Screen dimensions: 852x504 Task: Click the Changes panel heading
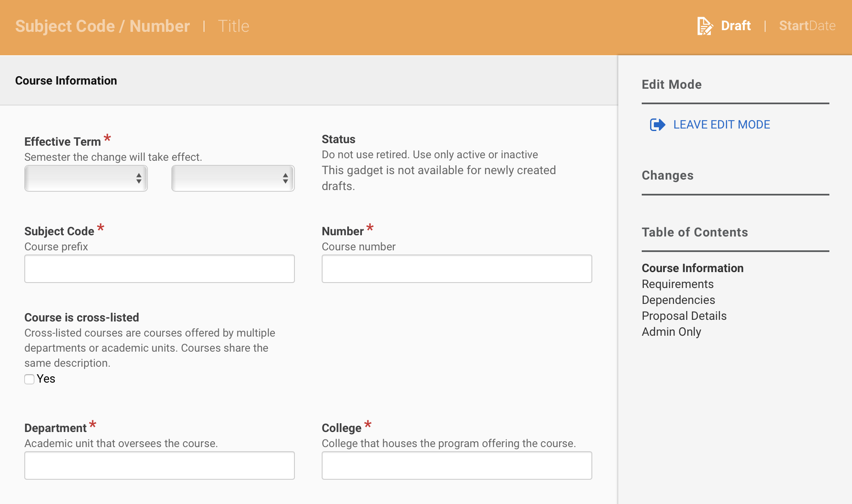click(668, 175)
